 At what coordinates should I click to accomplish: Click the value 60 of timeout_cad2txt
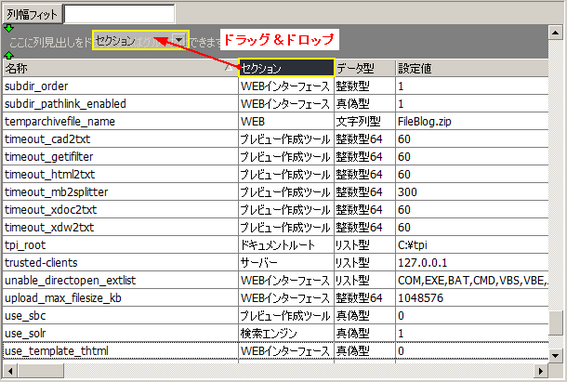[472, 139]
